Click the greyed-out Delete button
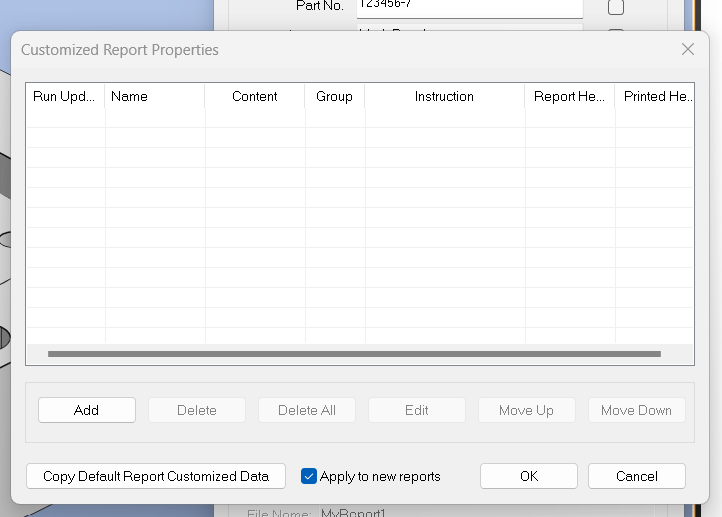722x517 pixels. point(197,410)
